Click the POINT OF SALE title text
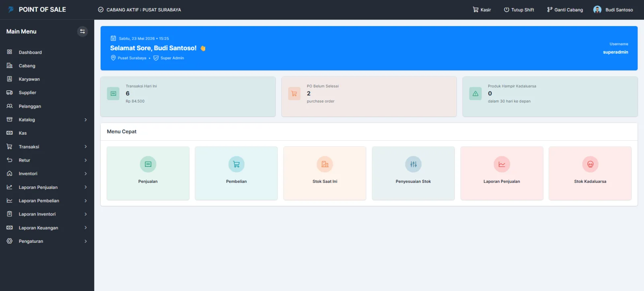 click(42, 9)
